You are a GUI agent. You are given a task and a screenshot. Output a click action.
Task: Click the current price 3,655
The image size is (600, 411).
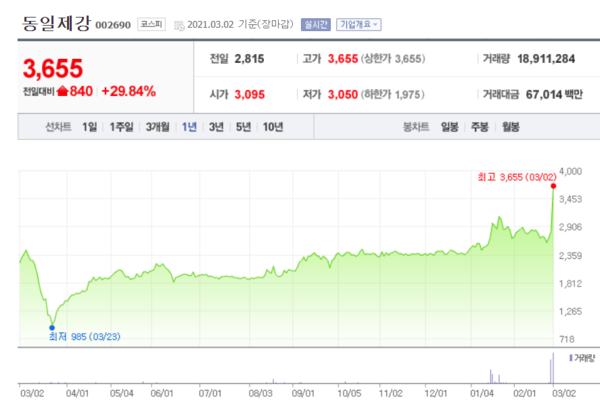click(53, 68)
